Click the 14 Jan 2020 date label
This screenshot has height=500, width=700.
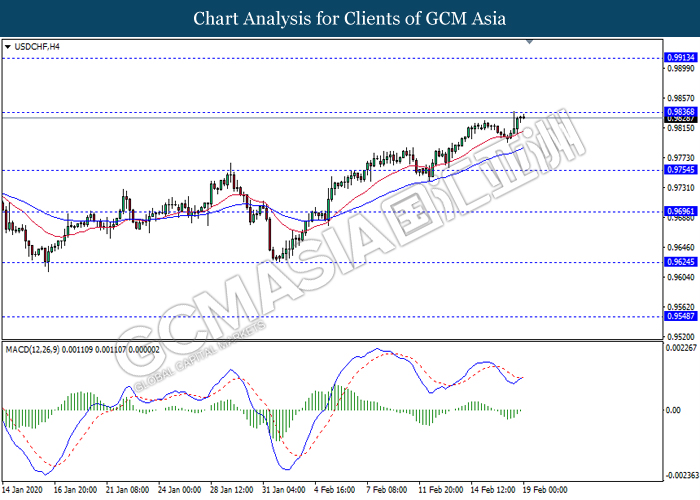click(x=22, y=490)
